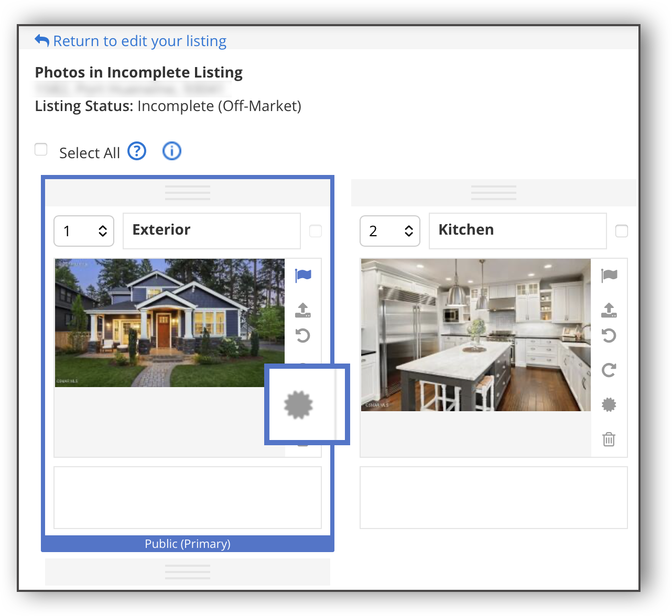Tick the checkbox for the Kitchen photo
This screenshot has width=672, height=616.
coord(622,231)
